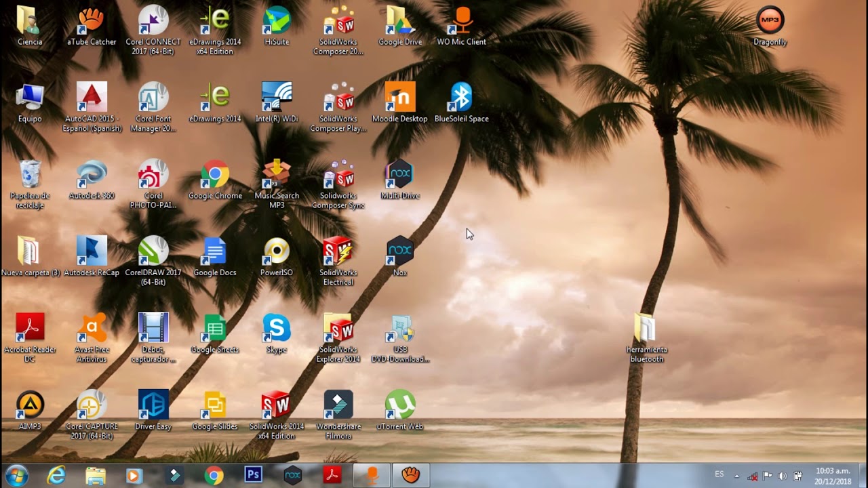Click the Ciencia folder on desktop
868x488 pixels.
click(30, 26)
